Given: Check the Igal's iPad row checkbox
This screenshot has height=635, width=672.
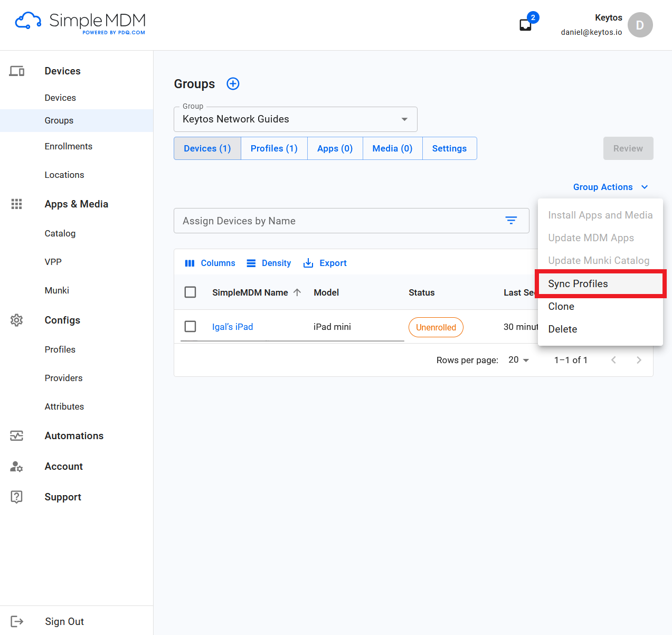Looking at the screenshot, I should pyautogui.click(x=191, y=326).
